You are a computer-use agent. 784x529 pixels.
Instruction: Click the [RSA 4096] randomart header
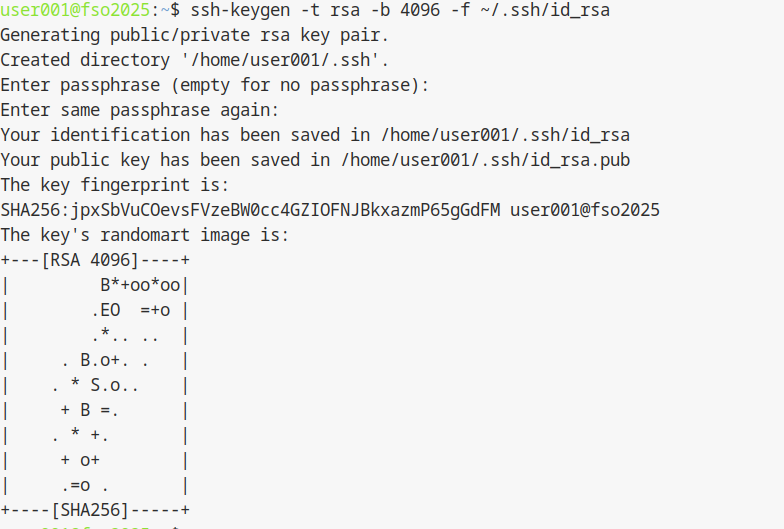[95, 260]
